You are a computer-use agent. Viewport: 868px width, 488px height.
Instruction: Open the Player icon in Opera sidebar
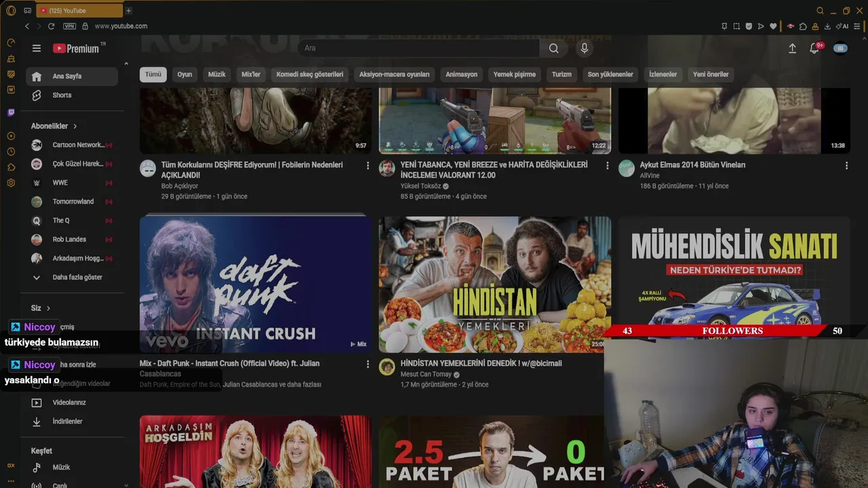pos(11,136)
